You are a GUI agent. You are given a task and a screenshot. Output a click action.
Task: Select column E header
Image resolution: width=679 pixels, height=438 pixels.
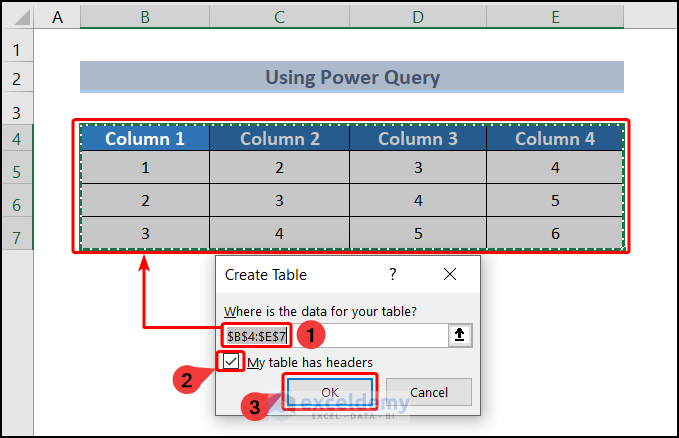[555, 16]
